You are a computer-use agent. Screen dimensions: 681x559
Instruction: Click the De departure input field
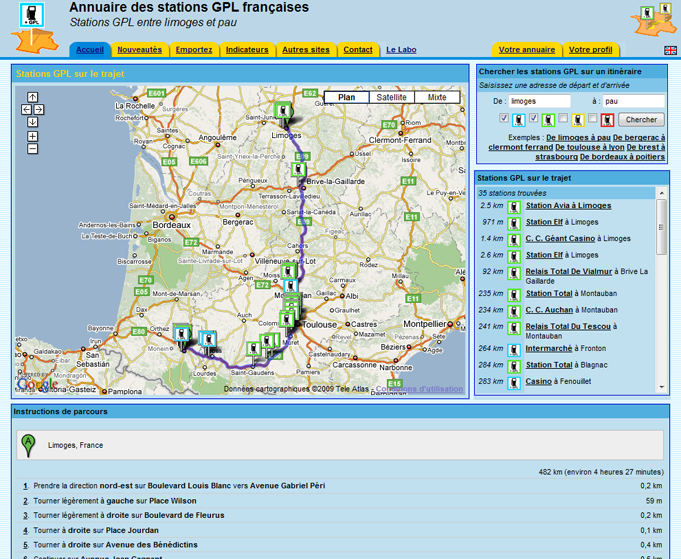pyautogui.click(x=539, y=101)
